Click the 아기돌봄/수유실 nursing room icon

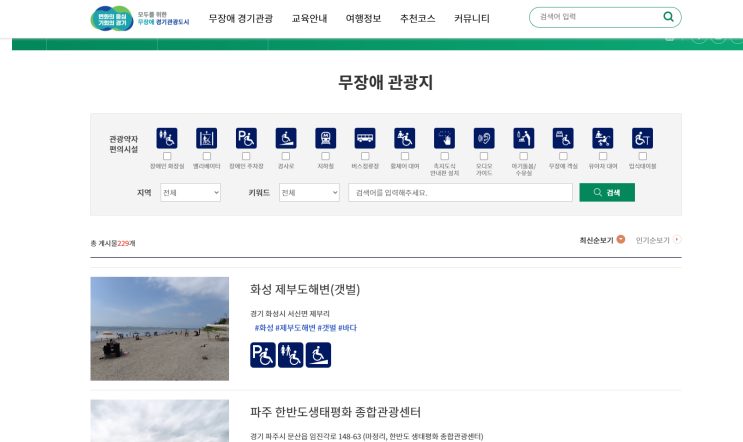tap(524, 138)
